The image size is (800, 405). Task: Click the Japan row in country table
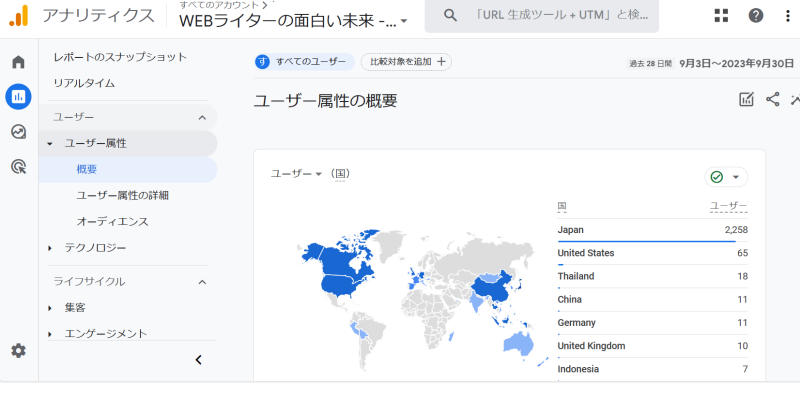[653, 230]
